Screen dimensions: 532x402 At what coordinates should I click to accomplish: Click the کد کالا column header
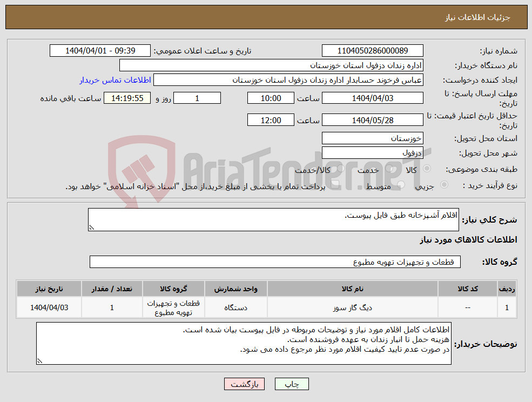[x=468, y=289]
